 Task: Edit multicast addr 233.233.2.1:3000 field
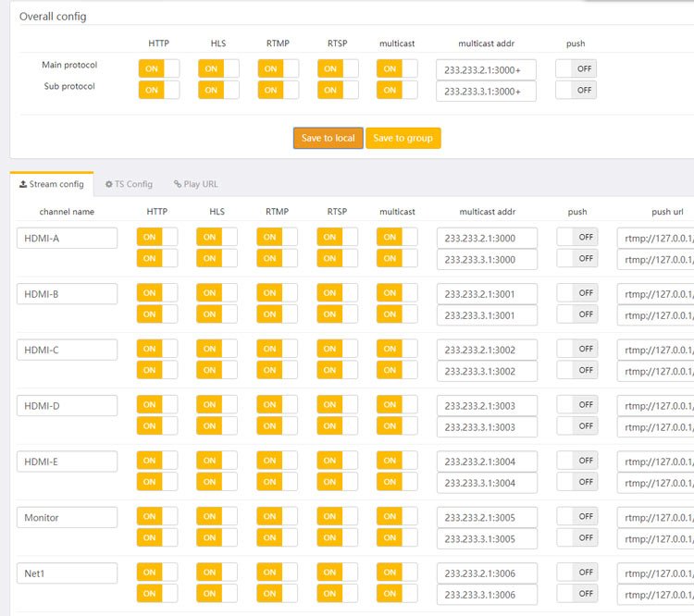(487, 238)
